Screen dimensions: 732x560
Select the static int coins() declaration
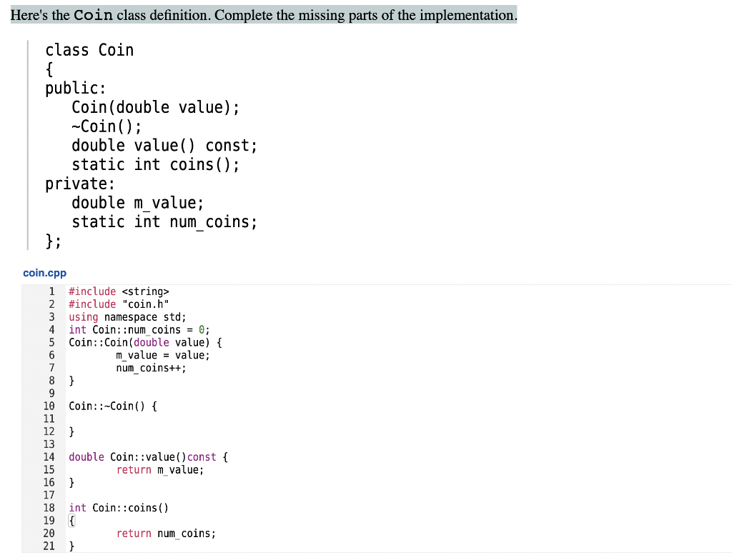(155, 164)
